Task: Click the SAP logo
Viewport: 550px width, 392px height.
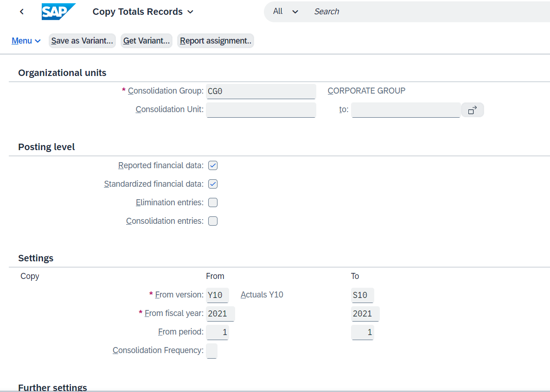Action: click(58, 12)
